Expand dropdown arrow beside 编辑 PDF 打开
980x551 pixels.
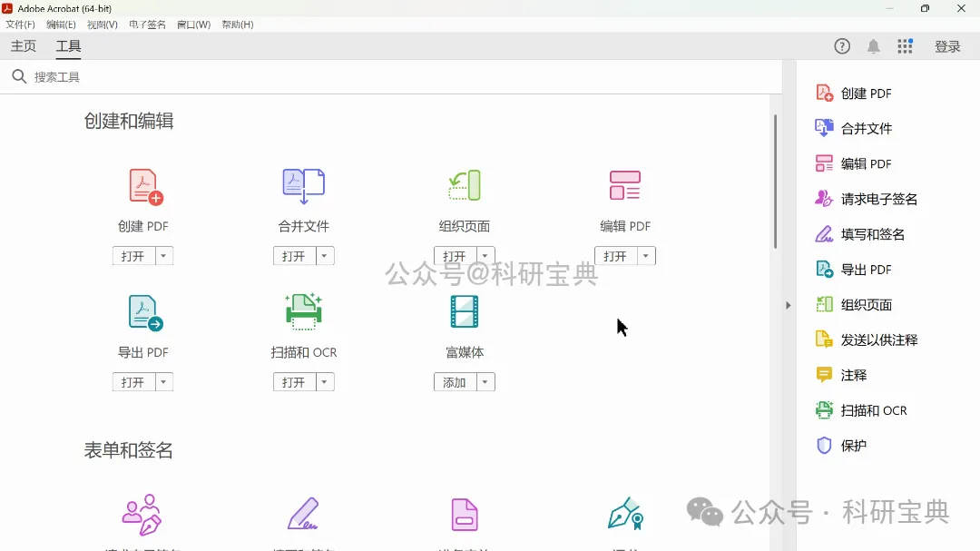pos(646,256)
